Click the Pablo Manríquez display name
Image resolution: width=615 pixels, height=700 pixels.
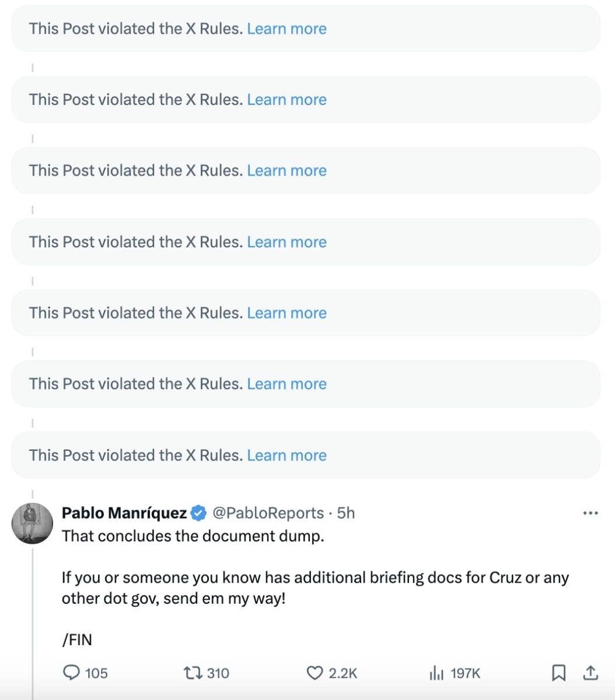(124, 513)
